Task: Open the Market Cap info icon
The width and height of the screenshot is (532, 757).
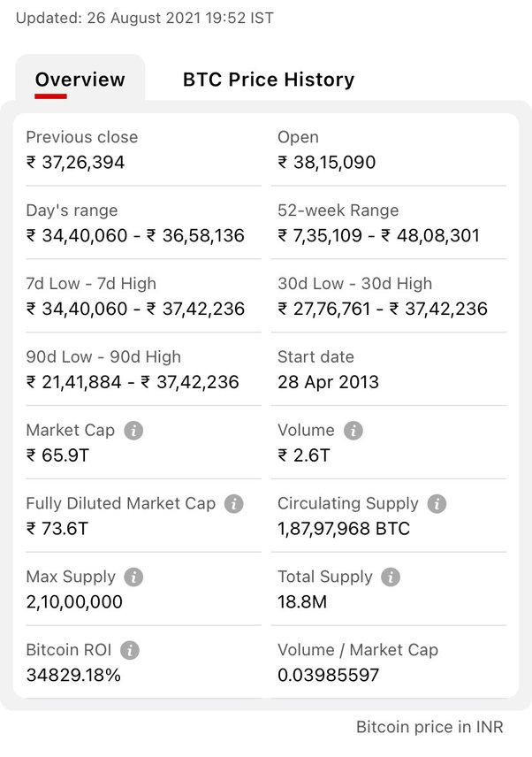Action: pyautogui.click(x=133, y=430)
